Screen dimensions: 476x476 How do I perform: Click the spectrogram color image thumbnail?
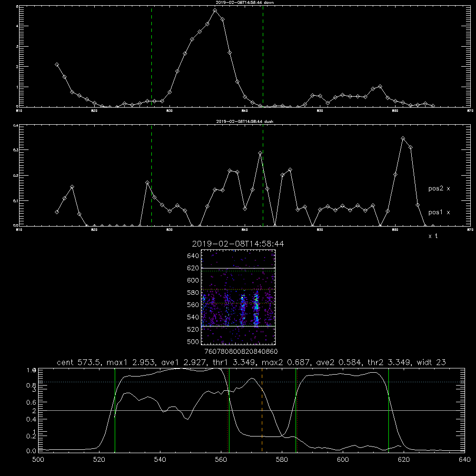(238, 297)
